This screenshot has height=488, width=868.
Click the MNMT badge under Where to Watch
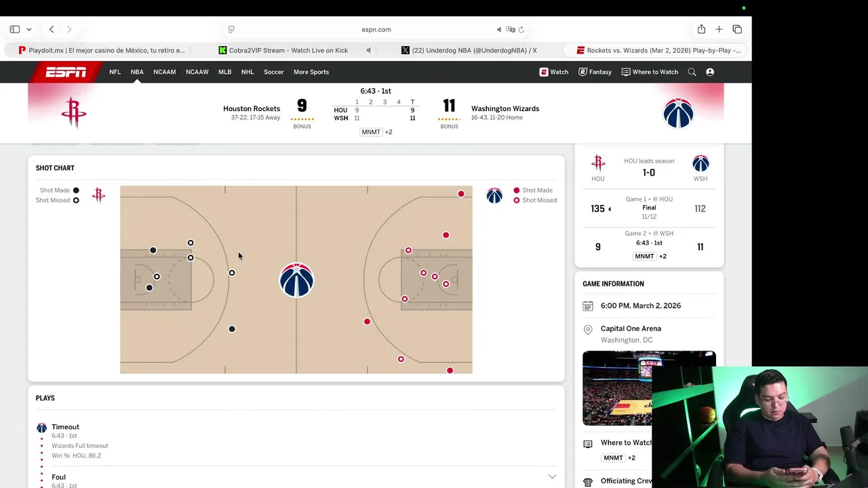point(613,457)
